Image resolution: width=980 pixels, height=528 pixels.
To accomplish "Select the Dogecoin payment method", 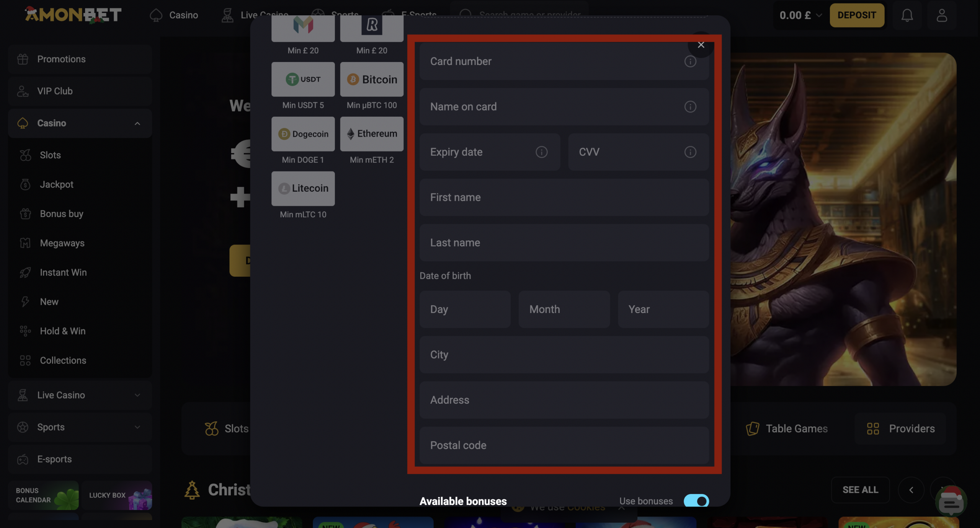I will [x=303, y=134].
